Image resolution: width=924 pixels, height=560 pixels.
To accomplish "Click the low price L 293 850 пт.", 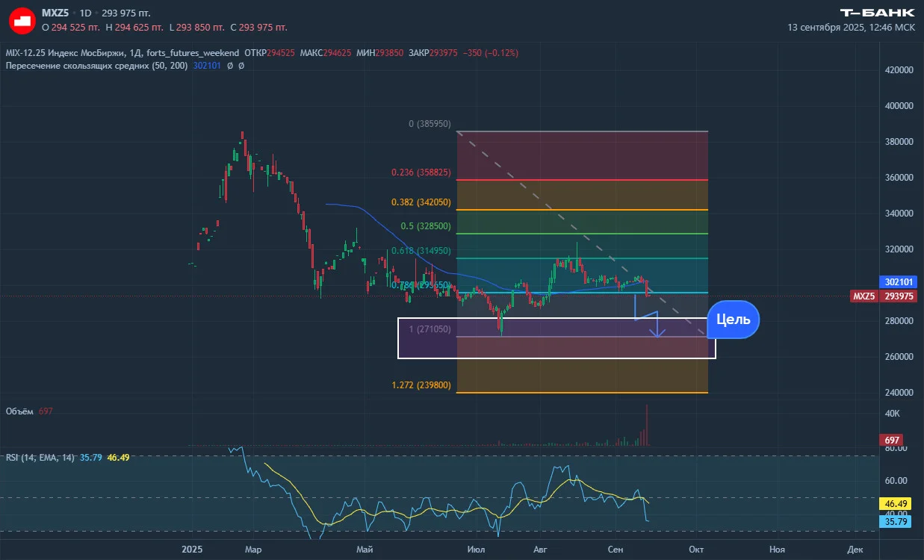I will [197, 28].
